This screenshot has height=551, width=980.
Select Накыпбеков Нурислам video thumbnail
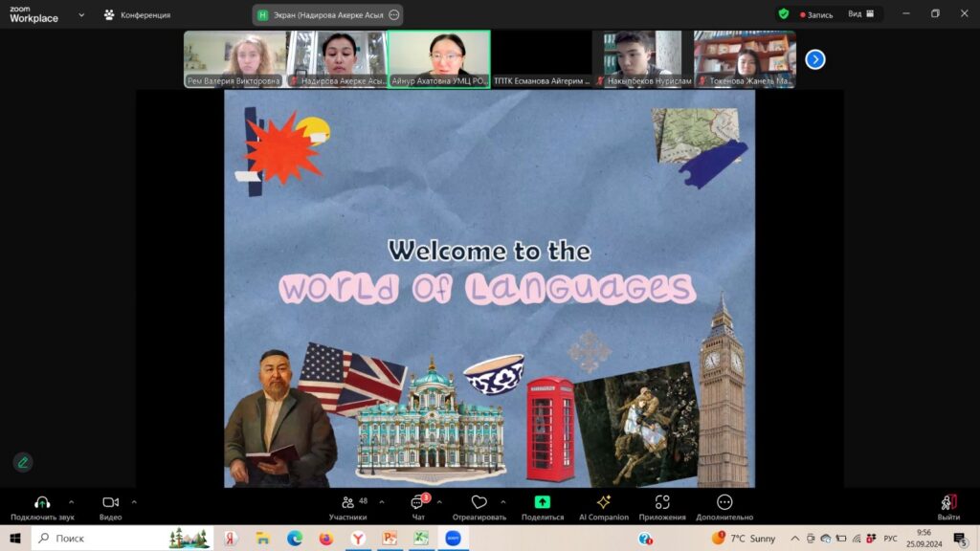pyautogui.click(x=642, y=59)
